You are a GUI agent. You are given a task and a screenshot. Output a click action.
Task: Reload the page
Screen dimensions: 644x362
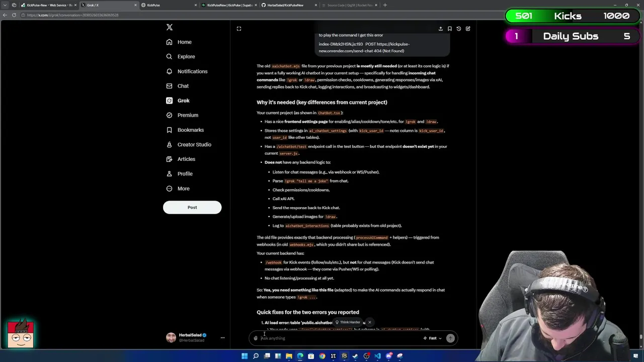[14, 15]
